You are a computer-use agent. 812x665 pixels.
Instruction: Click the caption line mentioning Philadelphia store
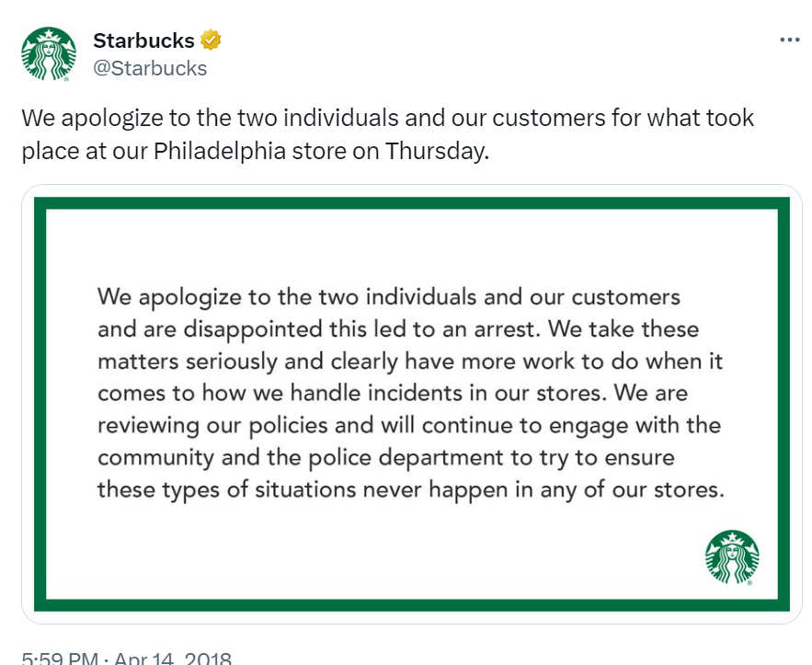pyautogui.click(x=255, y=151)
